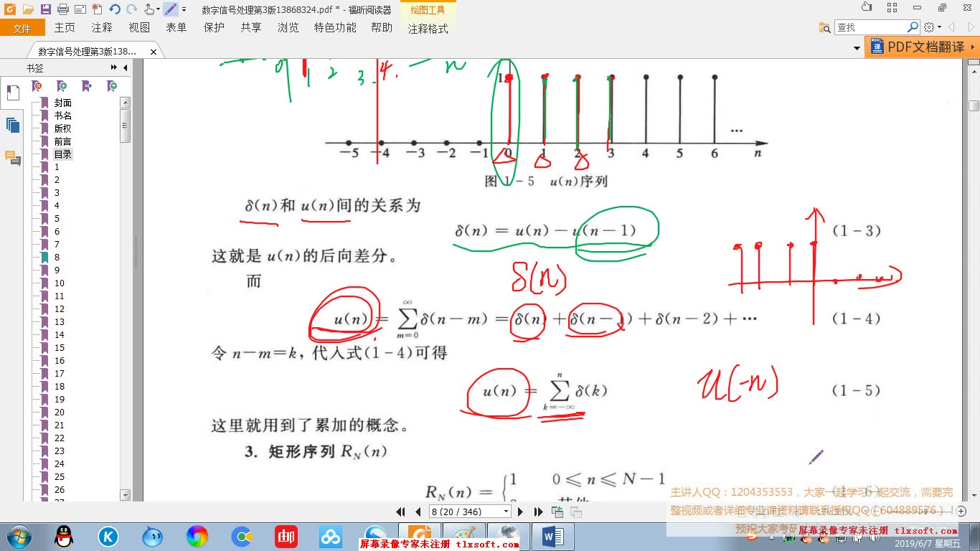980x551 pixels.
Task: Click the Save document icon
Action: (x=45, y=9)
